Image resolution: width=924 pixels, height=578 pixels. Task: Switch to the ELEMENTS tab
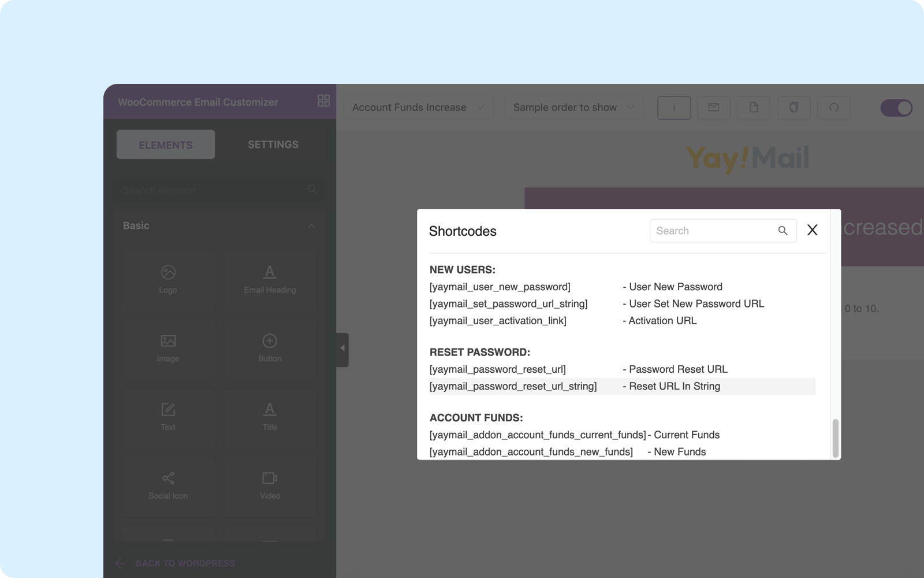[166, 144]
